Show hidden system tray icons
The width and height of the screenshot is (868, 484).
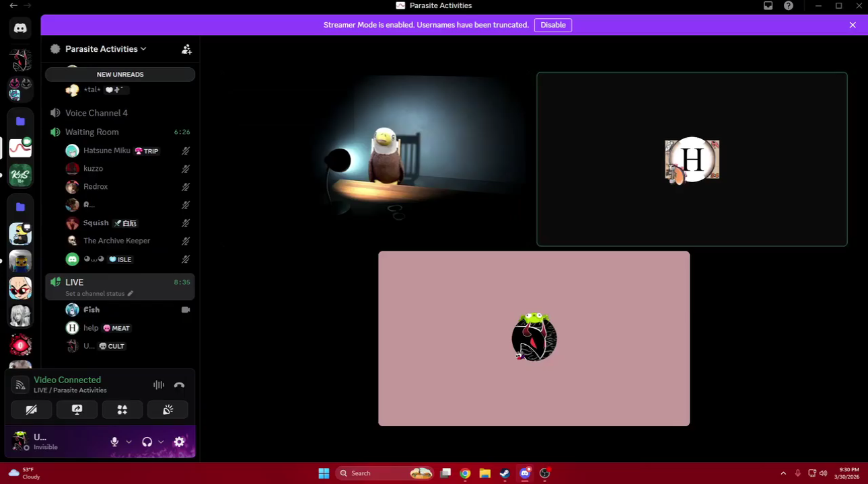pyautogui.click(x=783, y=473)
